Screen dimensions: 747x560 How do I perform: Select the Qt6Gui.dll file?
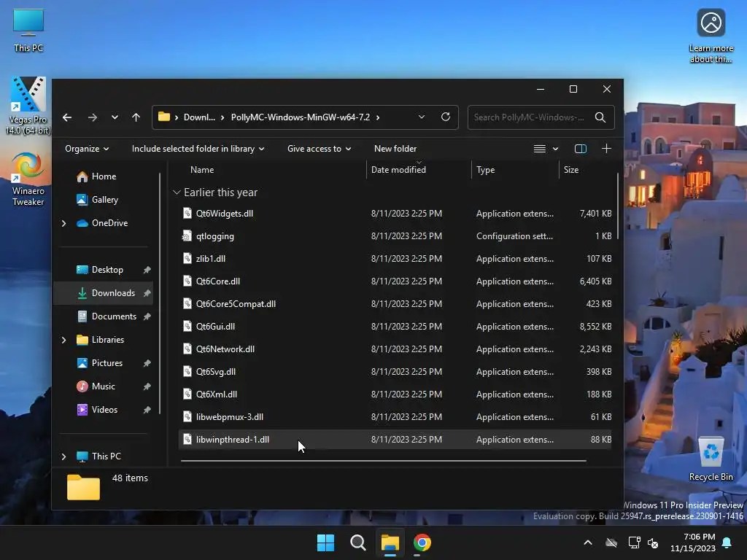pos(395,327)
